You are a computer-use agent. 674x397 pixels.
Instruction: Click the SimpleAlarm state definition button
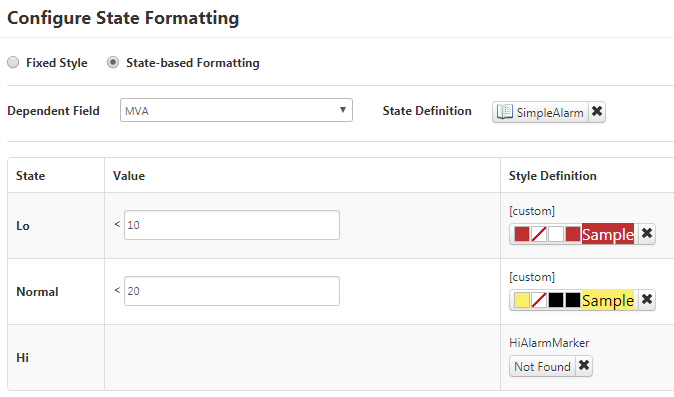click(x=541, y=112)
